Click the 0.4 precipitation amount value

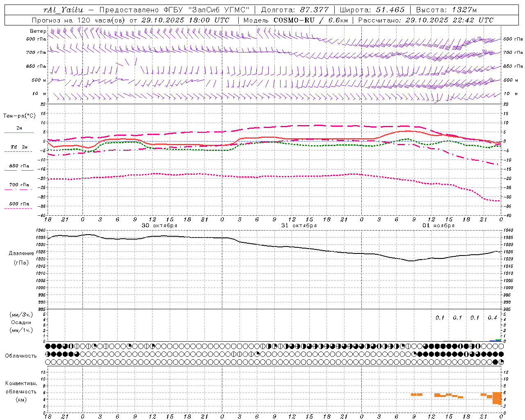tap(492, 318)
